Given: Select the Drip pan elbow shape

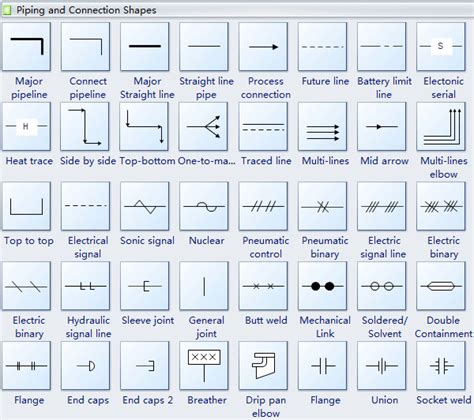Looking at the screenshot, I should tap(263, 366).
